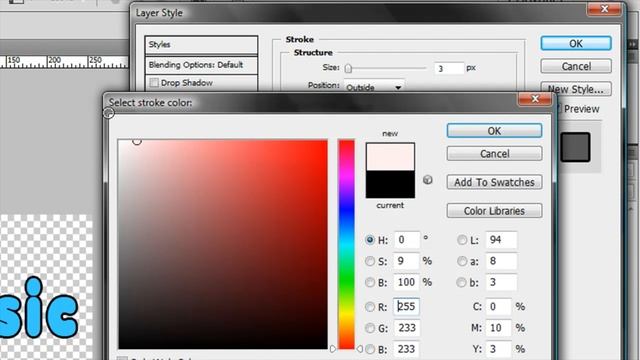This screenshot has height=360, width=640.
Task: Click the brightness field showing 100
Action: pos(407,282)
